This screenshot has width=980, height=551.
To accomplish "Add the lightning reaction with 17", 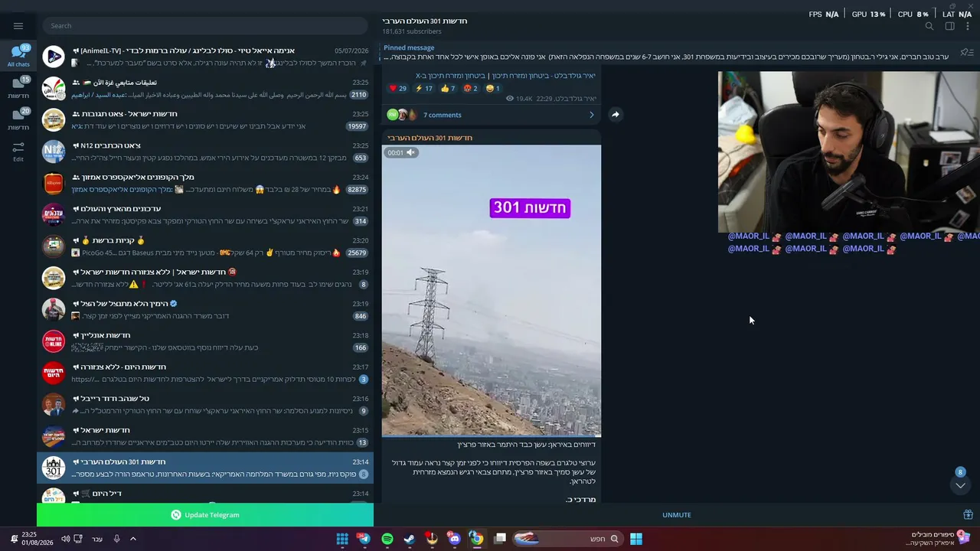I will point(423,89).
